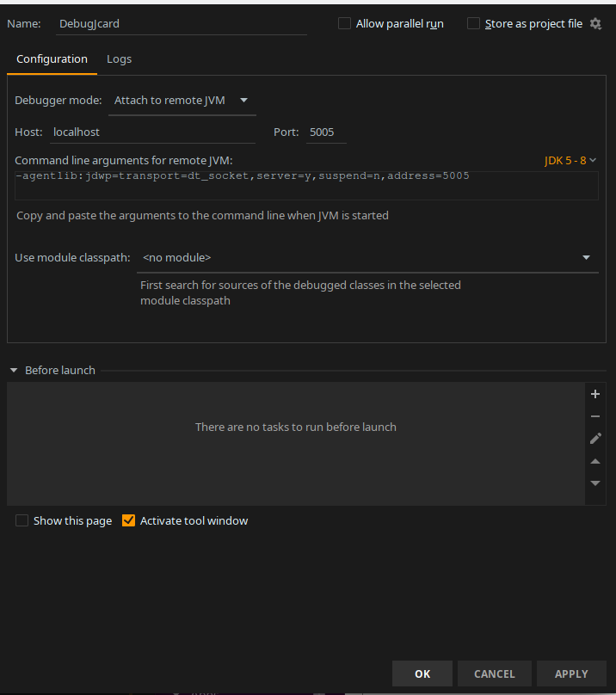This screenshot has height=695, width=616.
Task: Open the Use module classpath dropdown
Action: tap(585, 257)
